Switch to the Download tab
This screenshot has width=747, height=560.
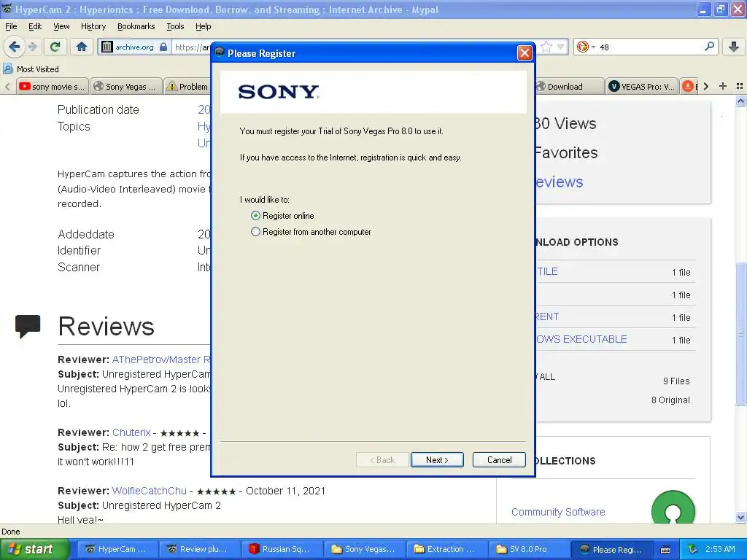point(569,86)
